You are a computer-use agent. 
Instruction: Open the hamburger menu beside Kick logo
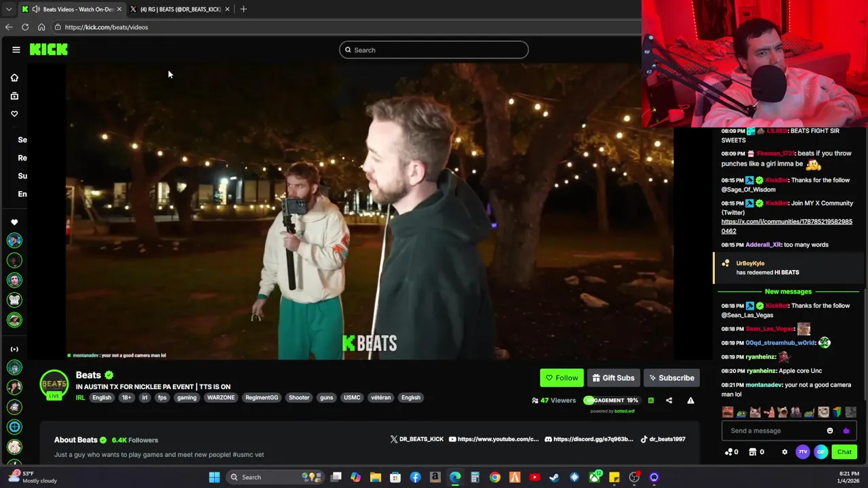[16, 49]
